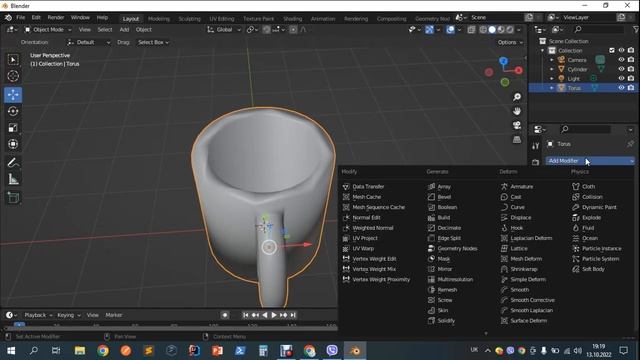Image resolution: width=640 pixels, height=360 pixels.
Task: Open the File menu
Action: pos(20,18)
